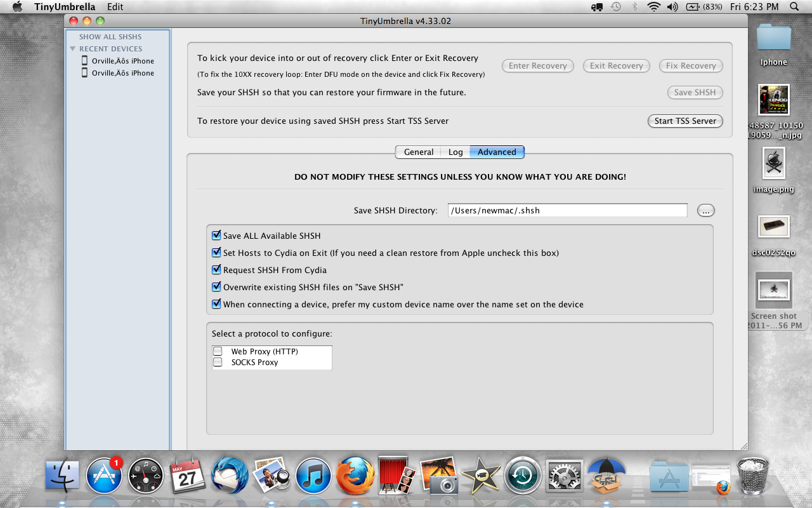The width and height of the screenshot is (812, 508).
Task: Open iCal calendar in the Dock
Action: [187, 476]
